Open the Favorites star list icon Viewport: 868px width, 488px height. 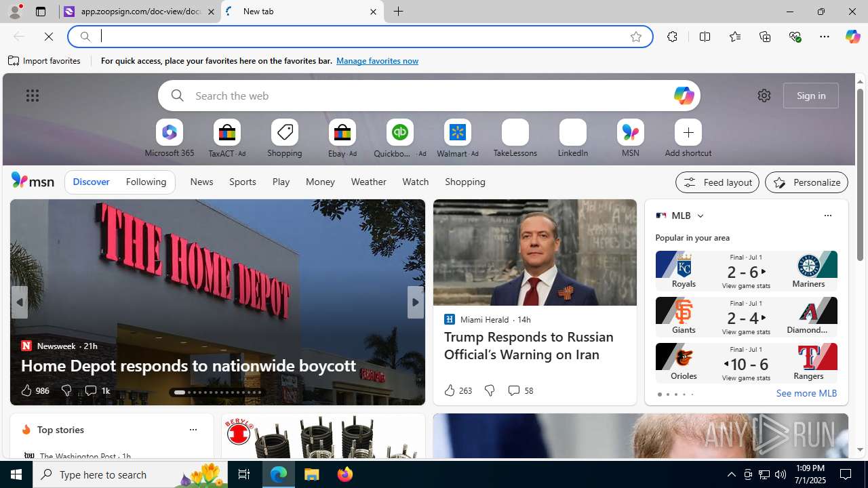coord(735,37)
